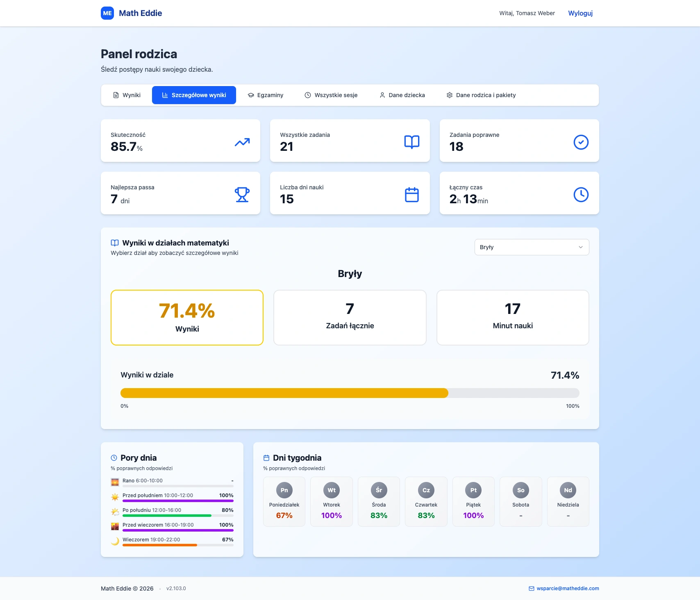Click the sunrise icon for Rano 6:00-10:00

click(x=115, y=482)
